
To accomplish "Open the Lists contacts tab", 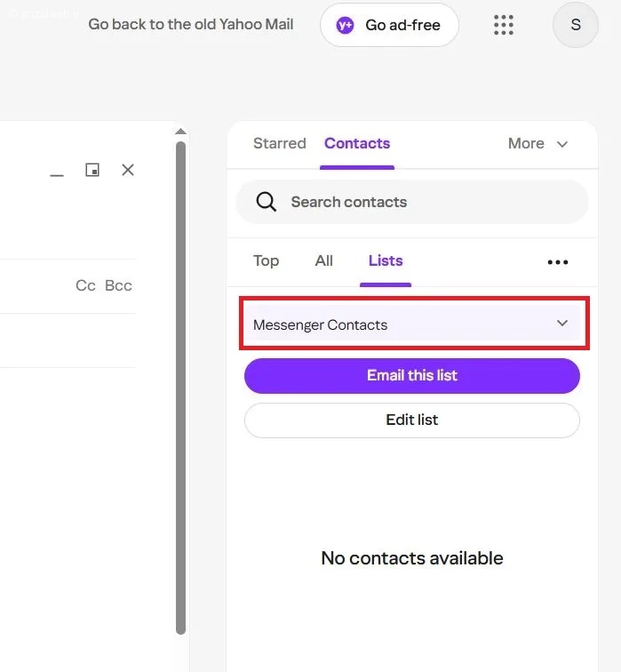I will [x=386, y=260].
